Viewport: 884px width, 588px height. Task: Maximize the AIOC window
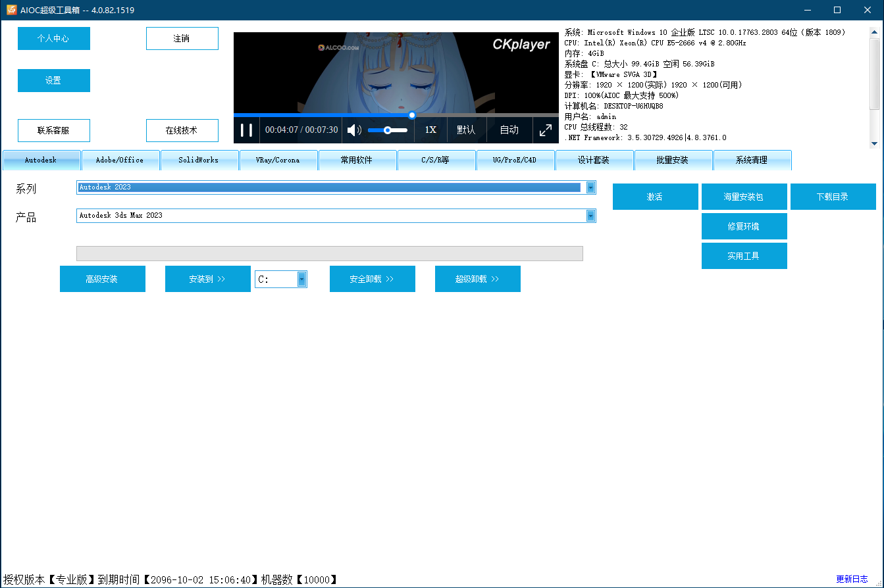[x=837, y=10]
